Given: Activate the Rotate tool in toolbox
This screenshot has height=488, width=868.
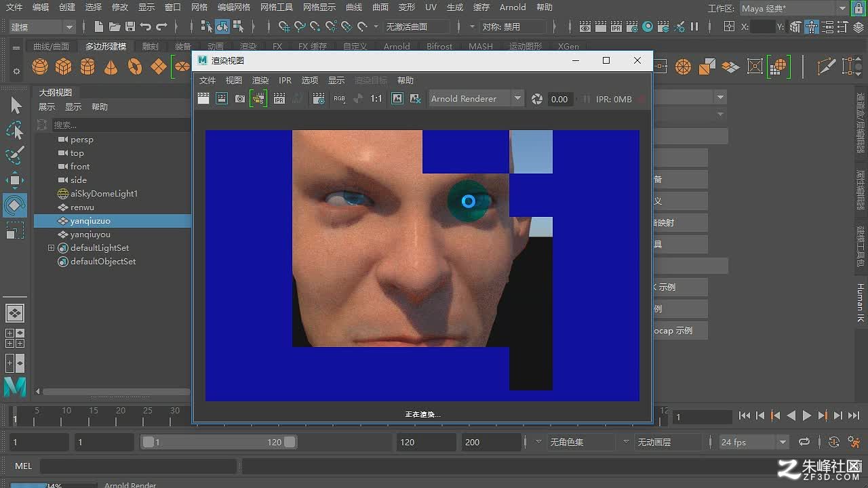Looking at the screenshot, I should 15,205.
